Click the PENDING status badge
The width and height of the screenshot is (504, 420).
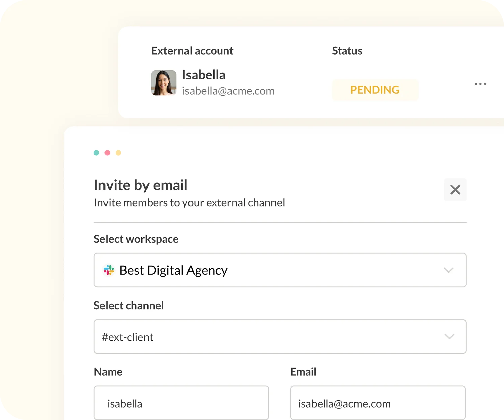(375, 90)
